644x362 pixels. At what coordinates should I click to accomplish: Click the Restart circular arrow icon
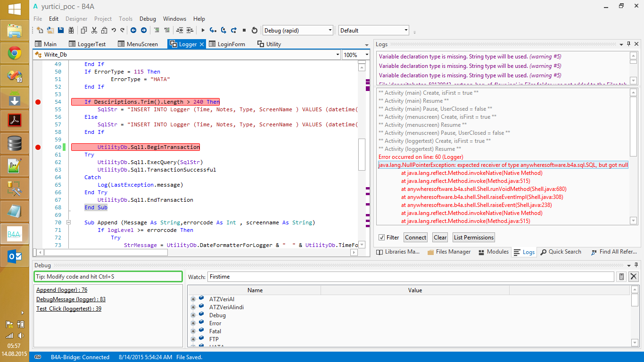[x=255, y=30]
